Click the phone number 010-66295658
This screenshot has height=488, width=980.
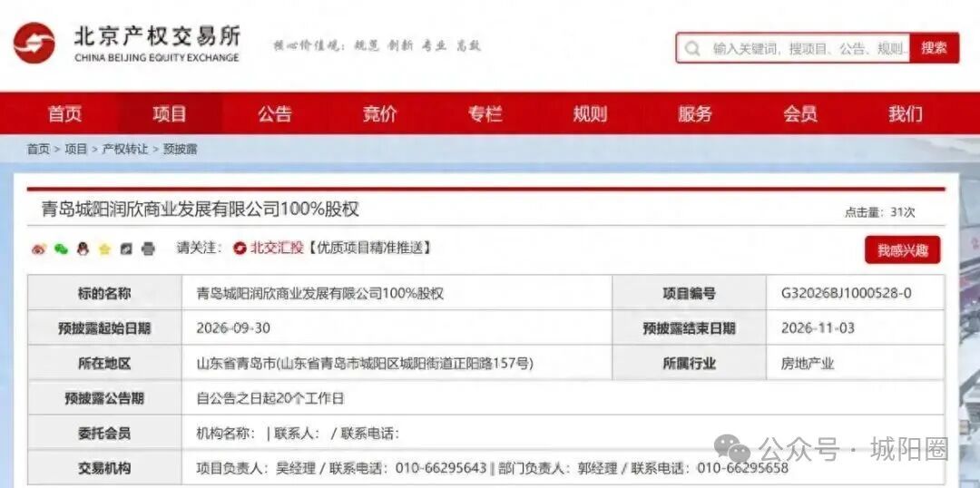click(x=742, y=468)
